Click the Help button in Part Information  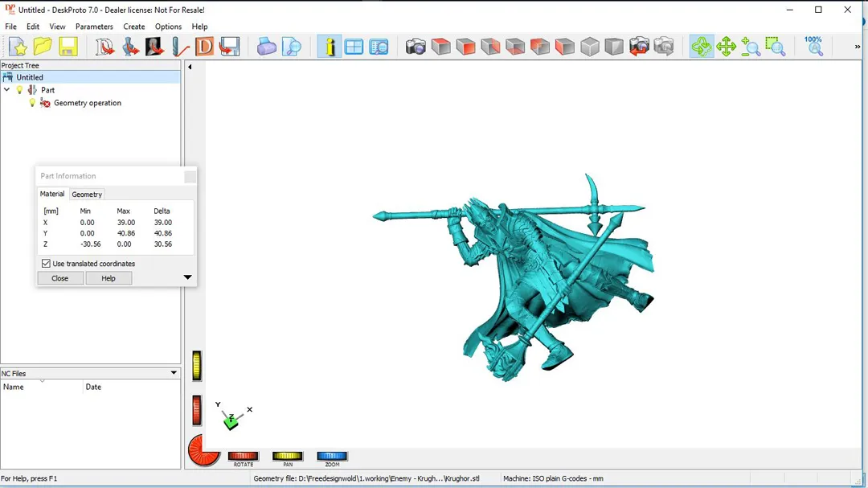[x=108, y=278]
